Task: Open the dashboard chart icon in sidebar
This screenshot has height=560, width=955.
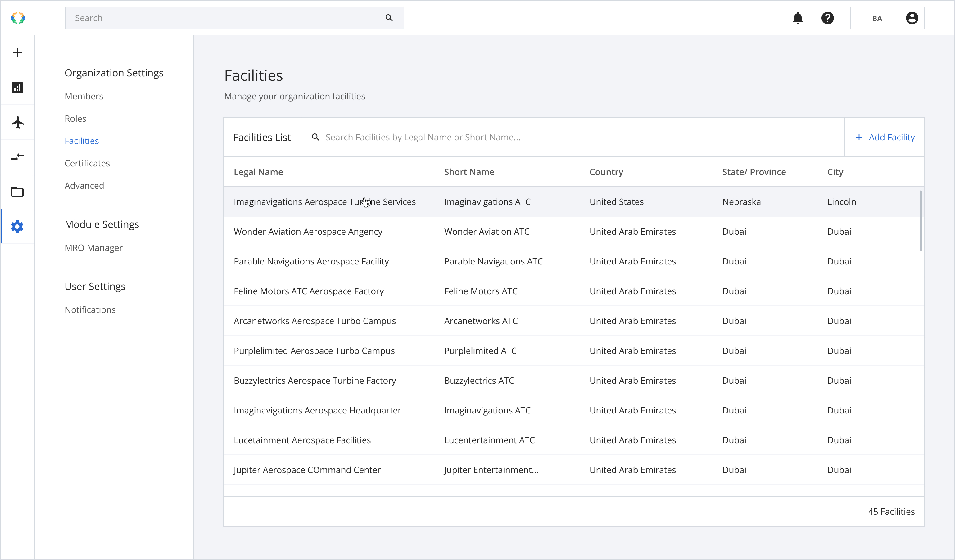Action: coord(17,88)
